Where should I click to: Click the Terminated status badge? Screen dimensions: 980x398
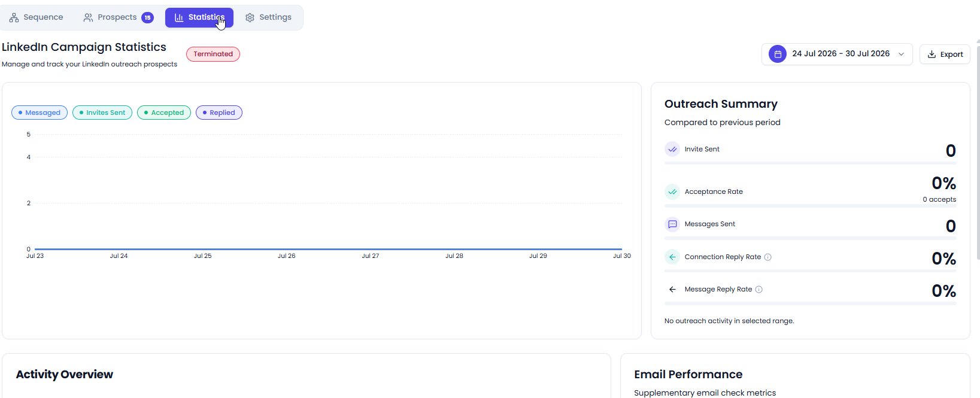[x=213, y=54]
